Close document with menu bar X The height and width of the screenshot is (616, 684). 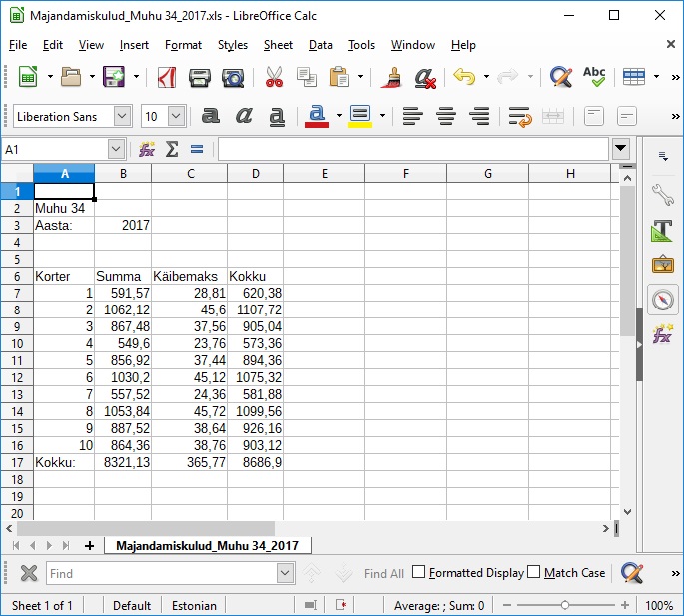click(x=671, y=44)
